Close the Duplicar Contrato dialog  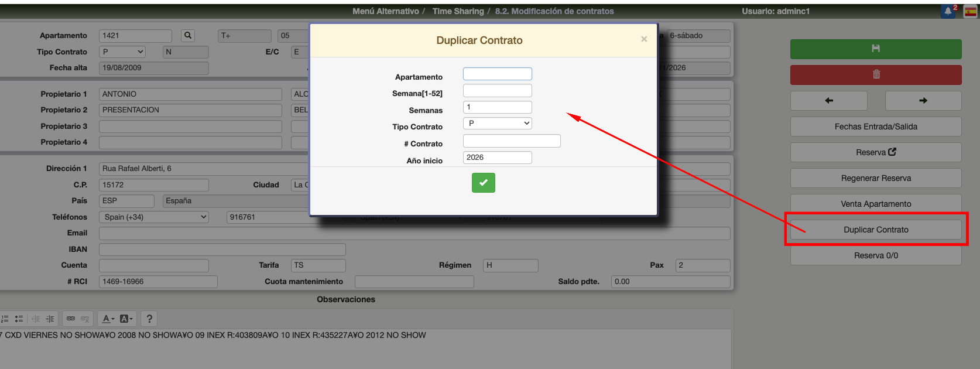[x=643, y=39]
